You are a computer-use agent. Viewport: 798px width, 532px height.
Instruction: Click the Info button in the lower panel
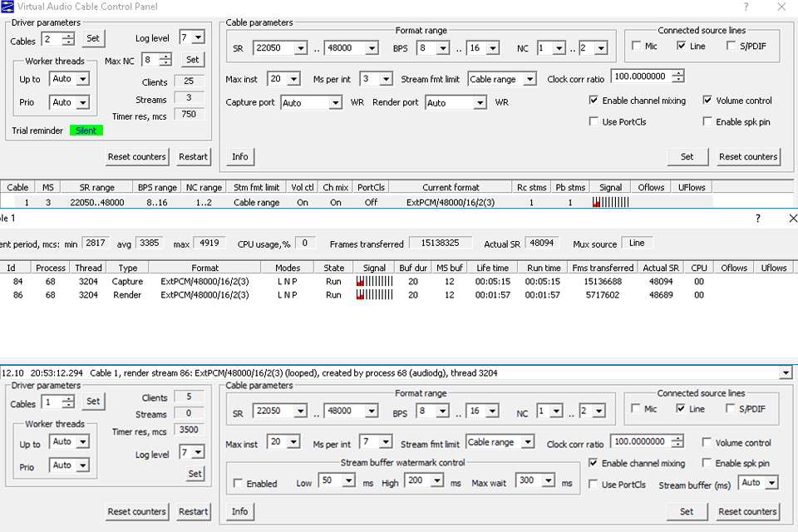coord(239,511)
